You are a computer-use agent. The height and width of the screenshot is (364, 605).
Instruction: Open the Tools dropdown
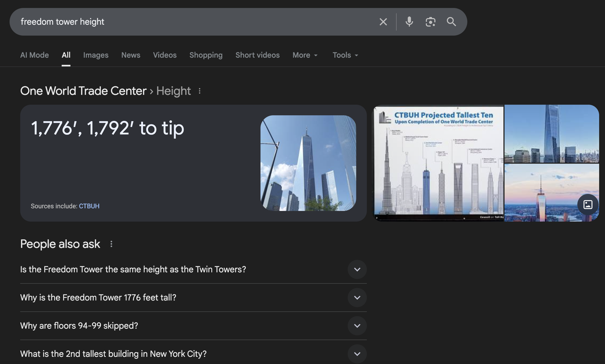[345, 55]
